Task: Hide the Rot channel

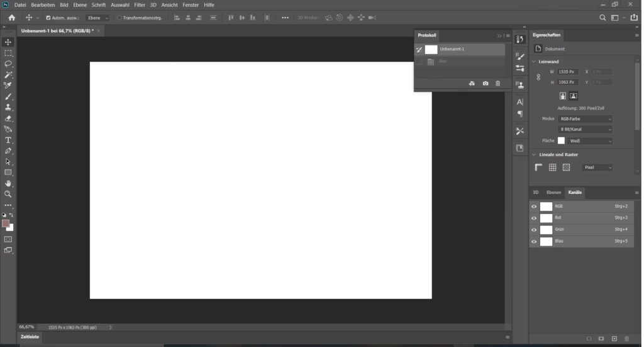Action: coord(534,218)
